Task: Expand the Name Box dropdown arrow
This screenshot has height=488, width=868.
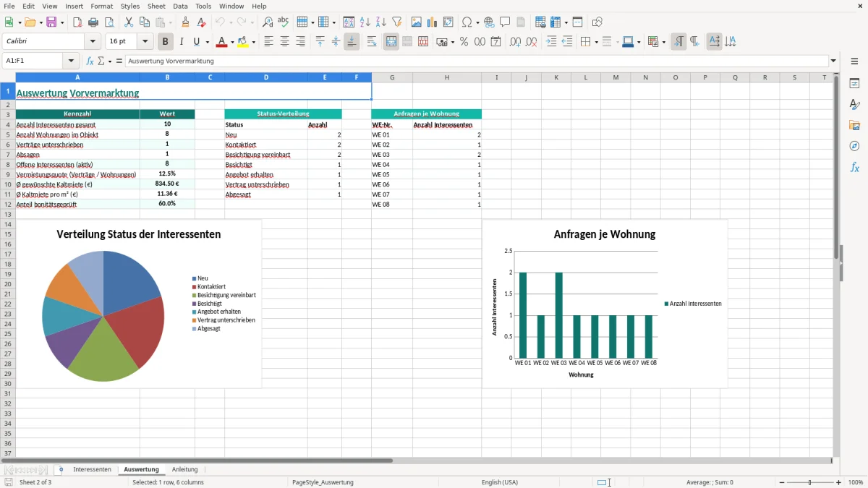Action: [71, 61]
